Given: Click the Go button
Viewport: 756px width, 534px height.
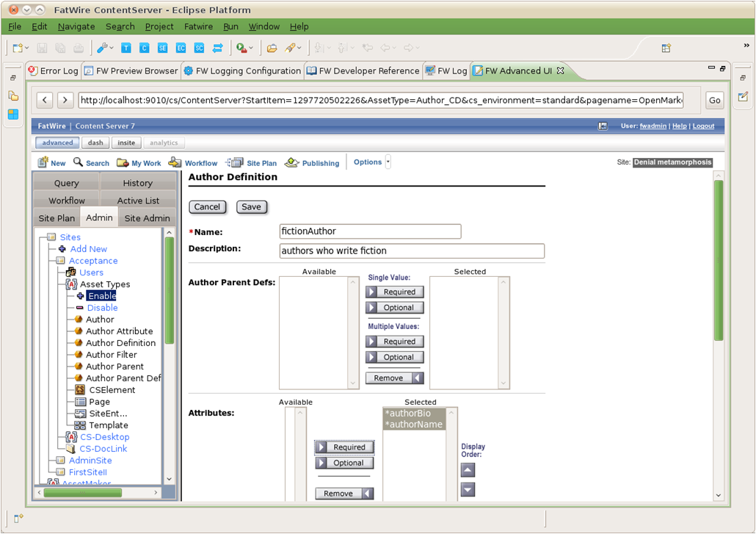Looking at the screenshot, I should click(715, 101).
